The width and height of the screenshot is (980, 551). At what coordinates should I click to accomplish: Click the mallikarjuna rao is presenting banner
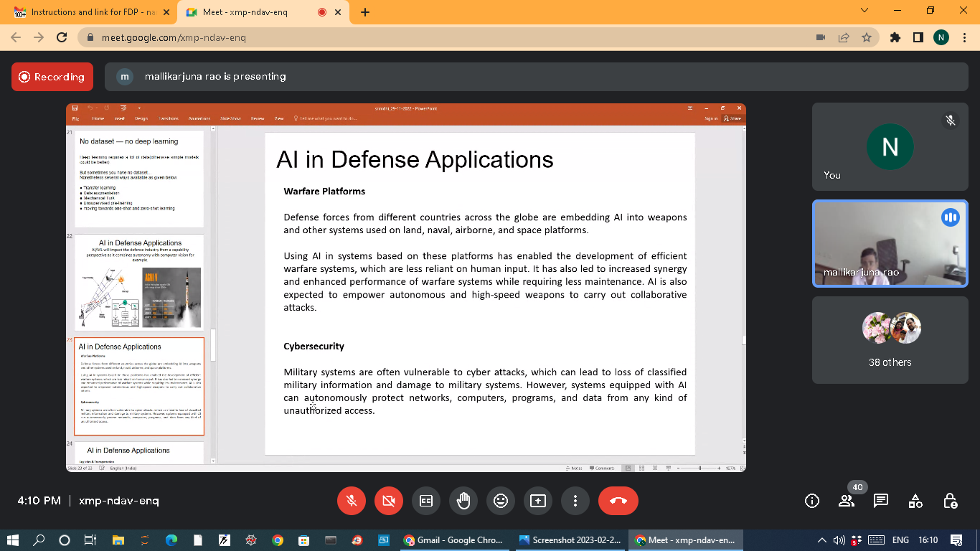(x=535, y=77)
